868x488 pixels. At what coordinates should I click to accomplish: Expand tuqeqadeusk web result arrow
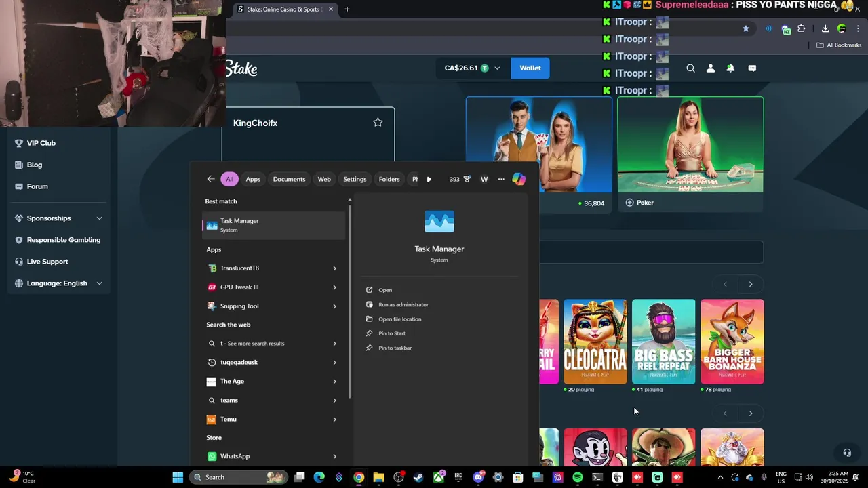click(x=334, y=363)
